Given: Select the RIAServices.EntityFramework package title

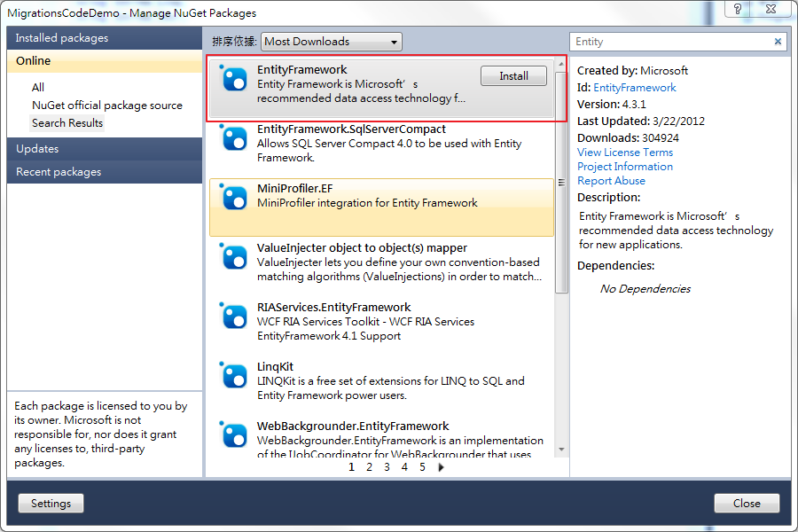Looking at the screenshot, I should point(334,308).
